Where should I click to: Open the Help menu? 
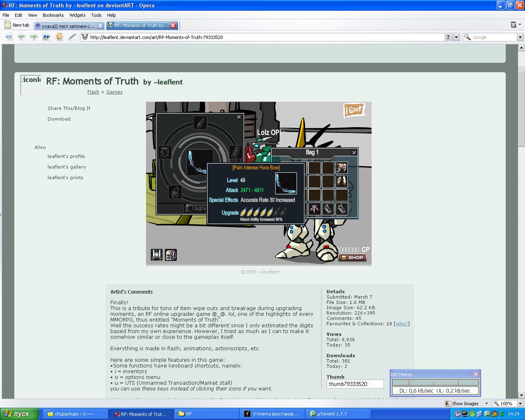[x=111, y=15]
